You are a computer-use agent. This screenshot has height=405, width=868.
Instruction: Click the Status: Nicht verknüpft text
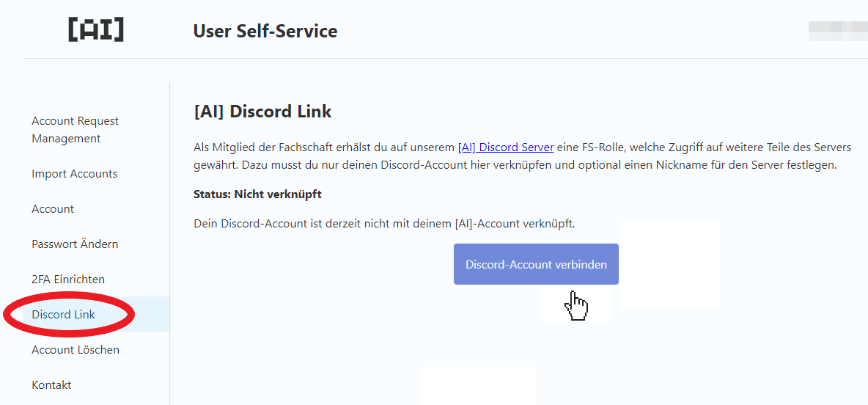[x=257, y=194]
